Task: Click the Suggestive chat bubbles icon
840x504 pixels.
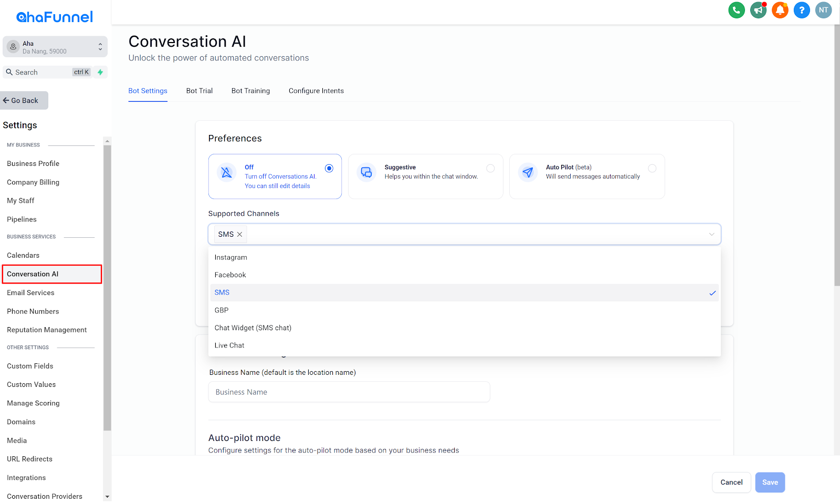Action: (x=366, y=172)
